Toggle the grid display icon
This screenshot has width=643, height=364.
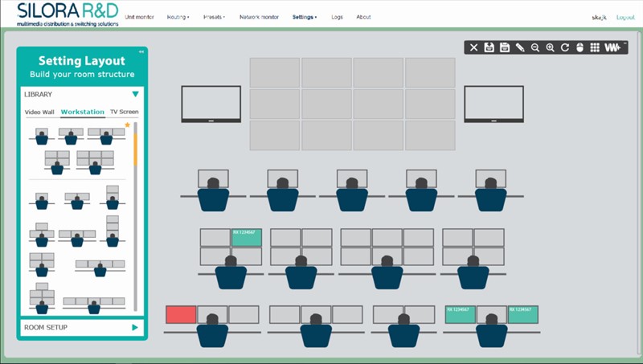pyautogui.click(x=595, y=48)
